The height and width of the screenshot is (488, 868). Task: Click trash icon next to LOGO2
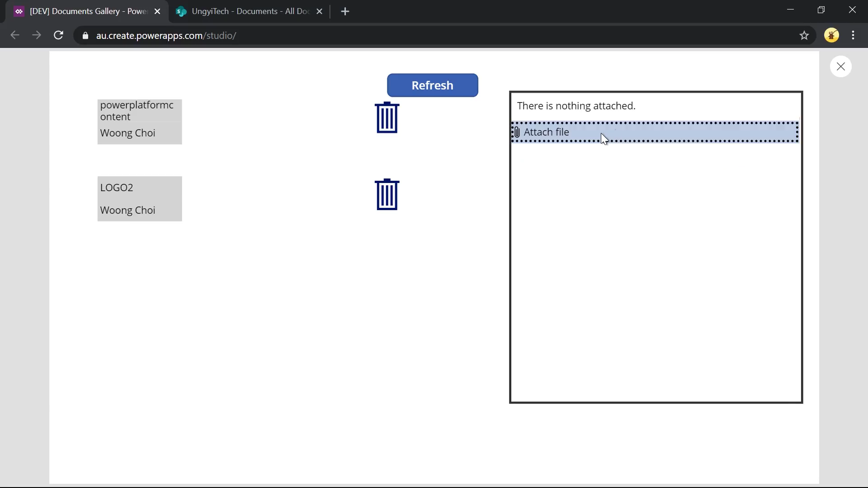pos(387,195)
